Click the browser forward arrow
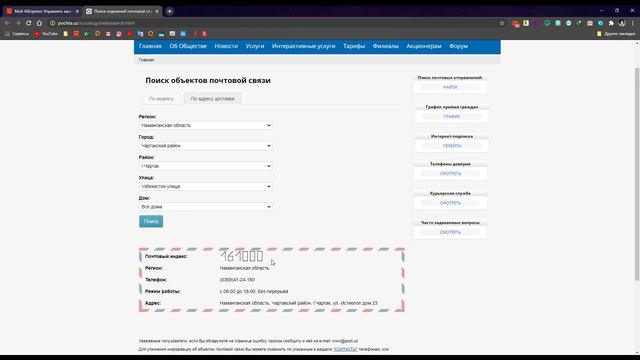The height and width of the screenshot is (360, 640). tap(18, 23)
